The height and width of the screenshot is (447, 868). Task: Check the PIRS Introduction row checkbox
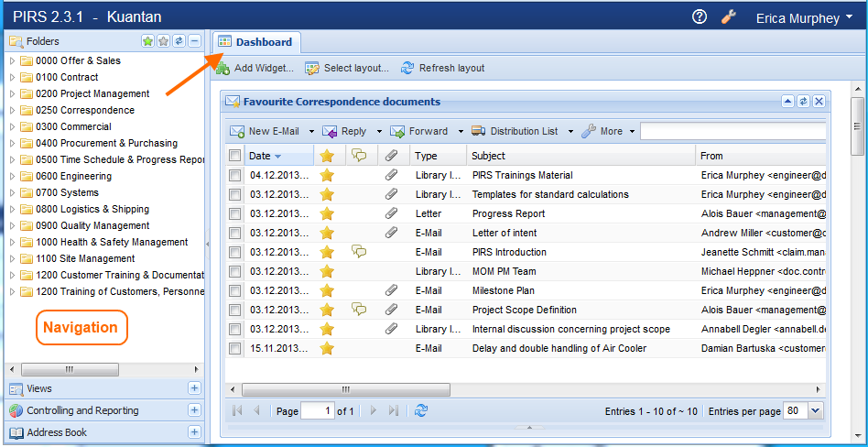(x=234, y=252)
